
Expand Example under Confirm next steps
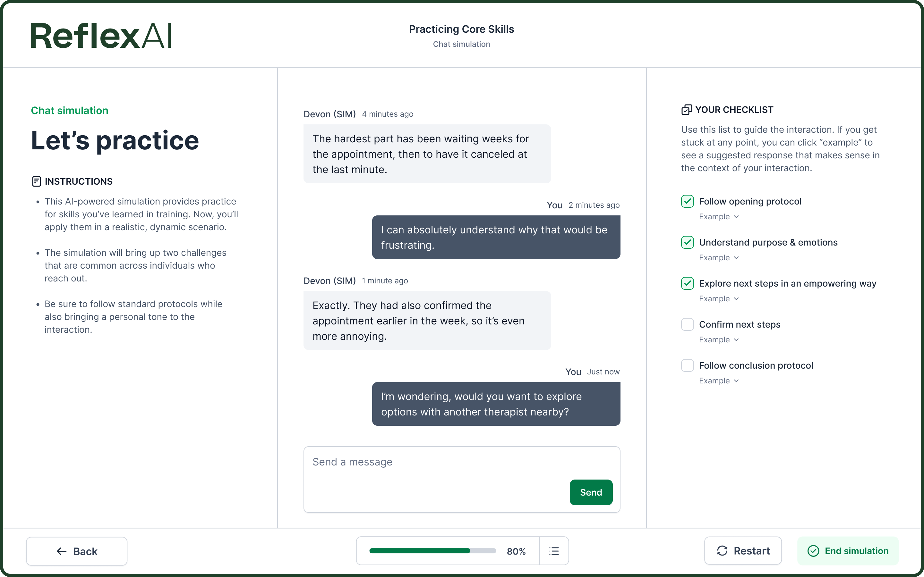(719, 340)
